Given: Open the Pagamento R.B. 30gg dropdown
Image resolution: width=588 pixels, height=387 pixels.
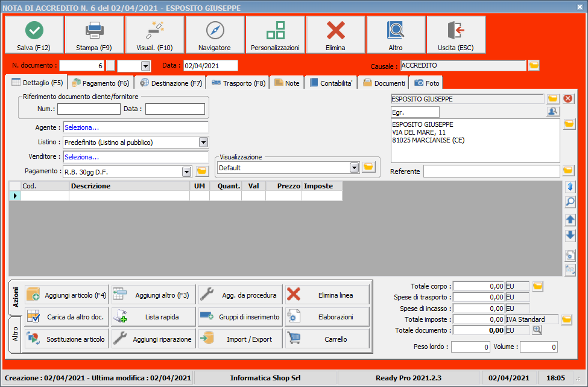Looking at the screenshot, I should coord(186,171).
